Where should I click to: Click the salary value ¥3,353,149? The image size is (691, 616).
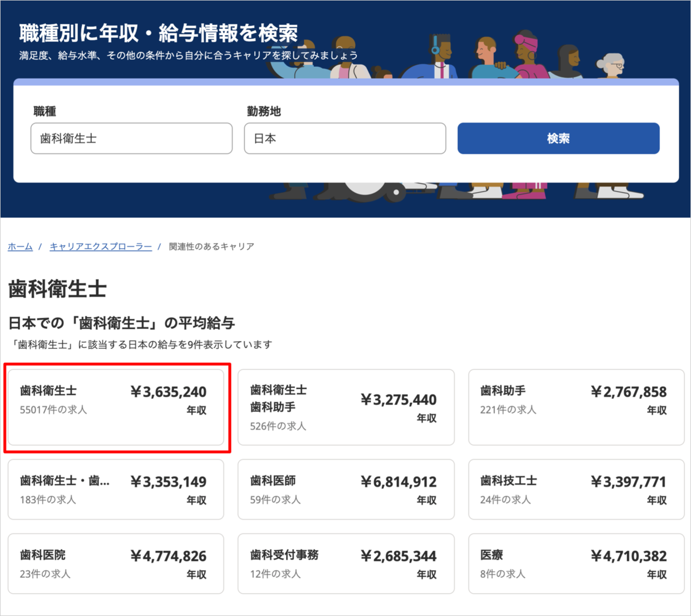click(168, 482)
